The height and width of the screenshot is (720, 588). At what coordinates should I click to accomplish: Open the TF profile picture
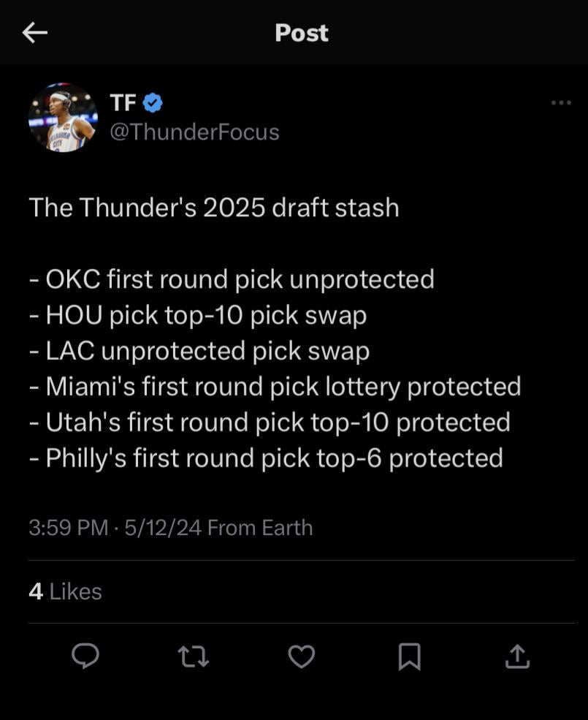click(63, 118)
